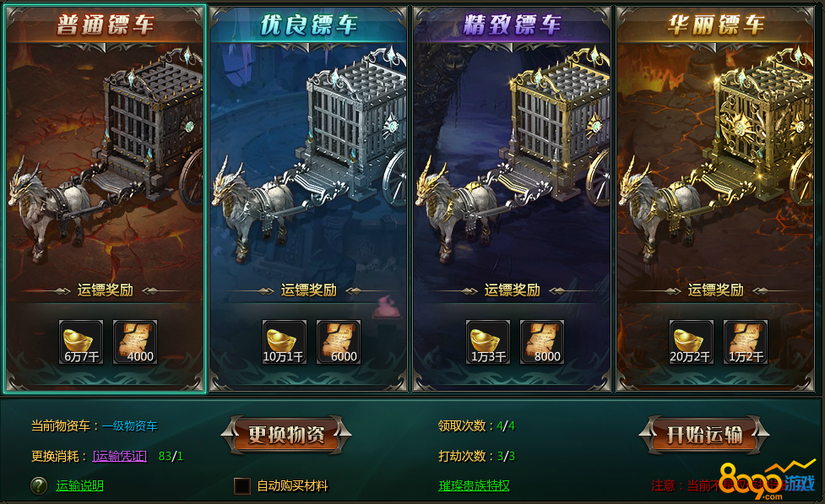Click the 8000 scroll reward icon
Screen dimensions: 825x504
[542, 342]
